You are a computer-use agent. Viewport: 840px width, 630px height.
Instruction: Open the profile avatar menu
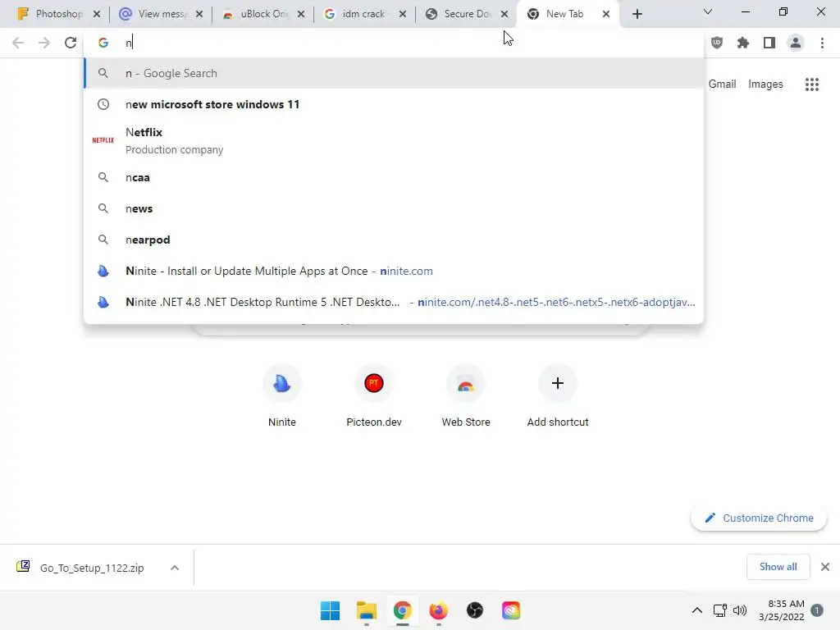point(796,43)
